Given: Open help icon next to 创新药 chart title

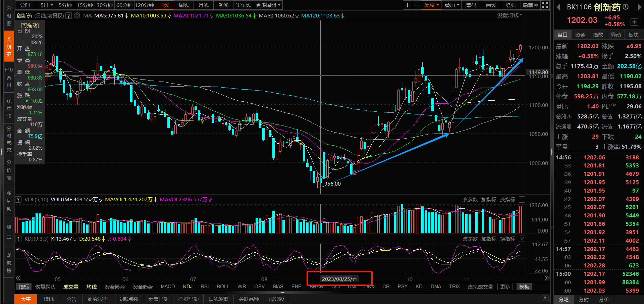Looking at the screenshot, I should pos(68,16).
